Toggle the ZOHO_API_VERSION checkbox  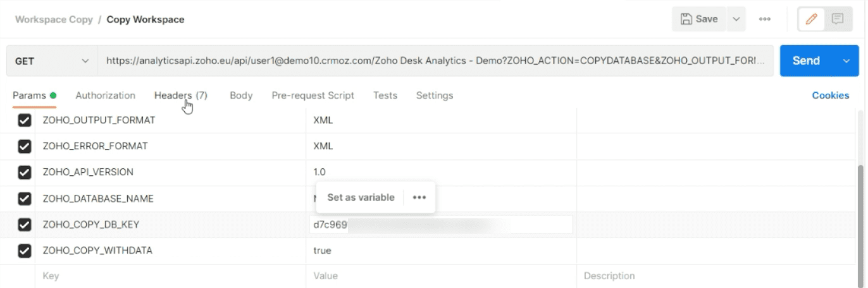25,172
